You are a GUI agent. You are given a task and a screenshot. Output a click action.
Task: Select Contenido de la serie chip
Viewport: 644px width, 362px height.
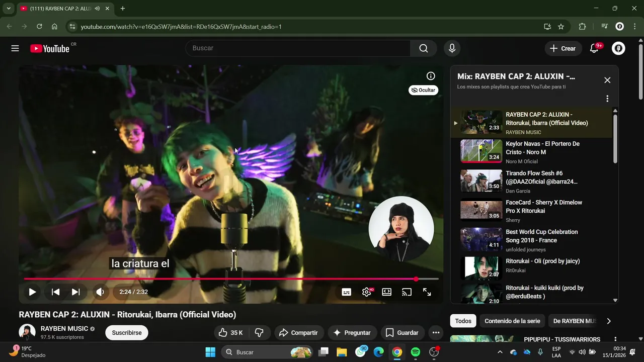tap(512, 321)
